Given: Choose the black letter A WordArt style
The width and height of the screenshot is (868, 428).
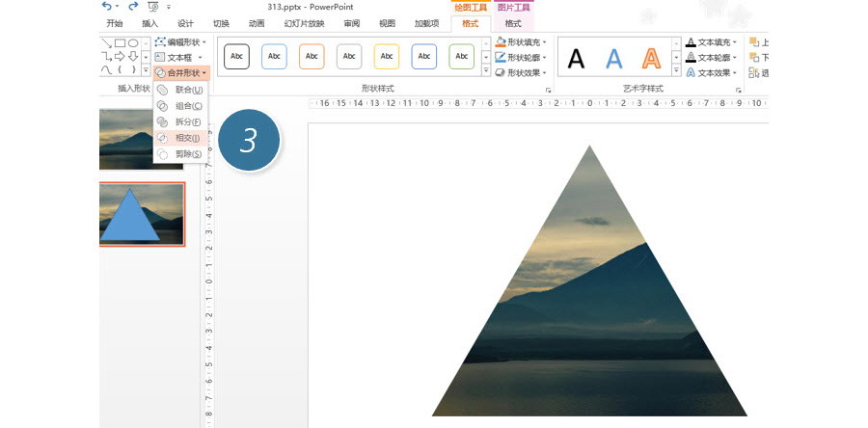Looking at the screenshot, I should click(576, 60).
